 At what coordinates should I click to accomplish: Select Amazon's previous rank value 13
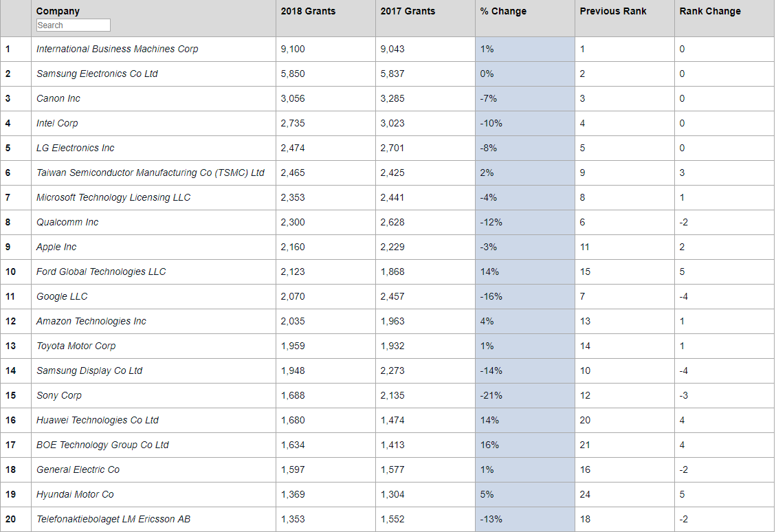pos(585,321)
